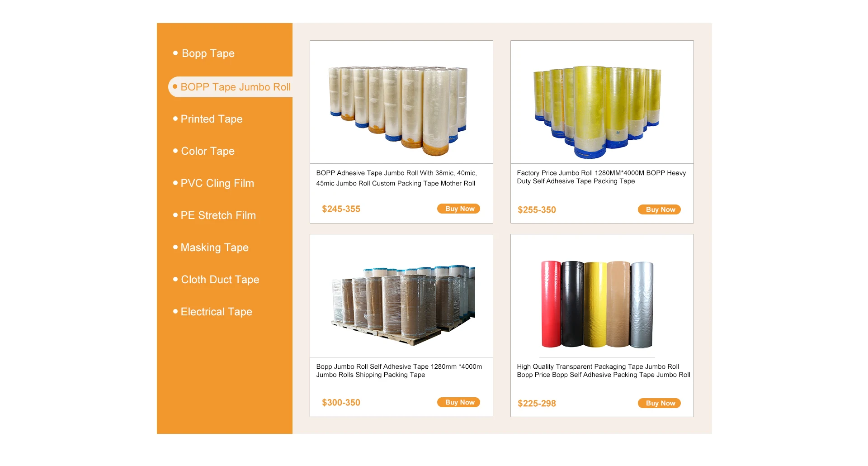Viewport: 868px width, 466px height.
Task: Open High Quality Transparent Packaging Tape title
Action: pos(604,371)
